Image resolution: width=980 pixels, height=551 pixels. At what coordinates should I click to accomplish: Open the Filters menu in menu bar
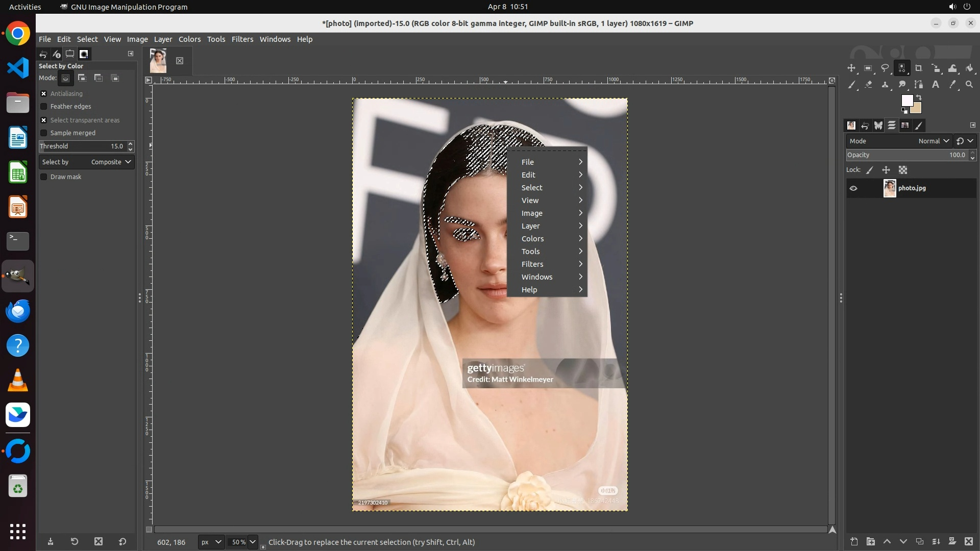click(242, 39)
